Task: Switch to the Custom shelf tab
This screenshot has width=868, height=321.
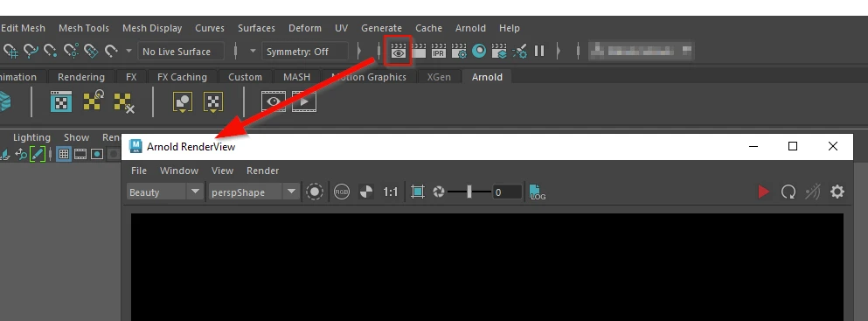Action: (x=246, y=77)
